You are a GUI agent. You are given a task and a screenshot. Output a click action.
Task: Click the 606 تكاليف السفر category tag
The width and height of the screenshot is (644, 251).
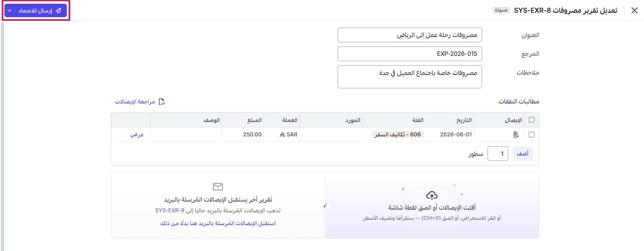click(398, 135)
